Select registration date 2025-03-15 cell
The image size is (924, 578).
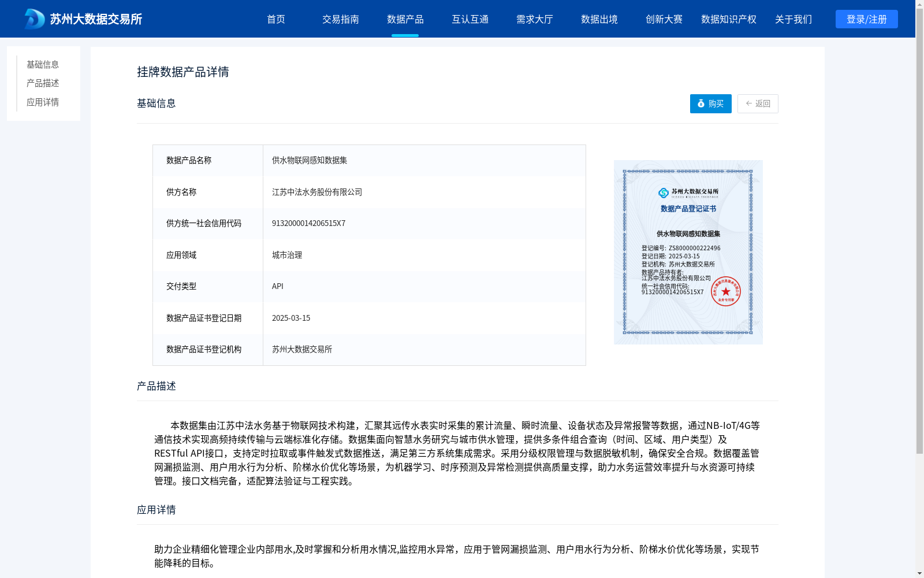(x=424, y=318)
